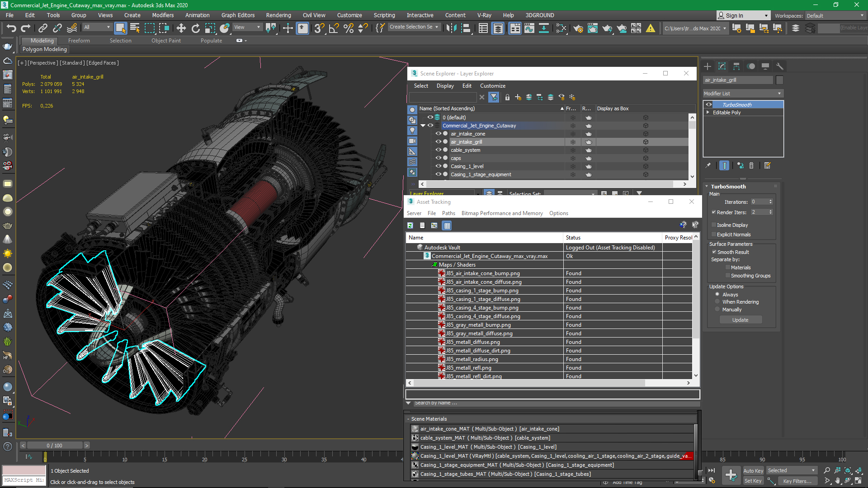The height and width of the screenshot is (488, 868).
Task: Open the Graph Editors menu
Action: tap(238, 15)
